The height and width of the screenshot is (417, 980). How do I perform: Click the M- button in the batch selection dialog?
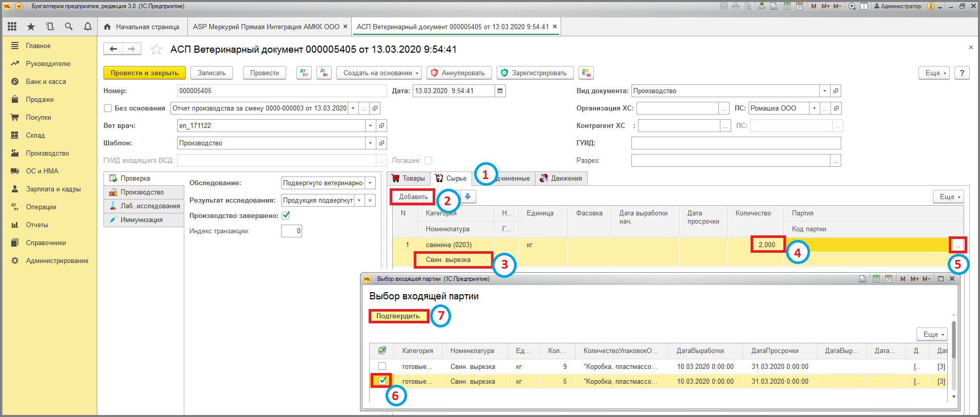coord(926,279)
